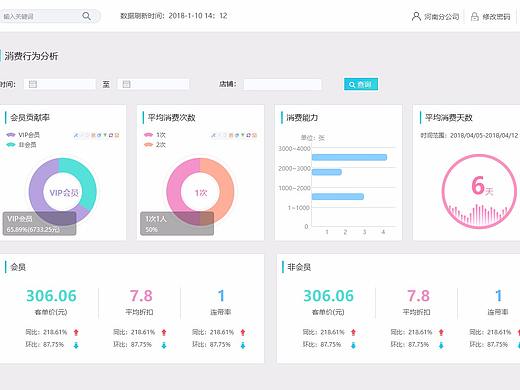Click the data refresh time text 2018-1-10
This screenshot has width=520, height=390.
[174, 16]
